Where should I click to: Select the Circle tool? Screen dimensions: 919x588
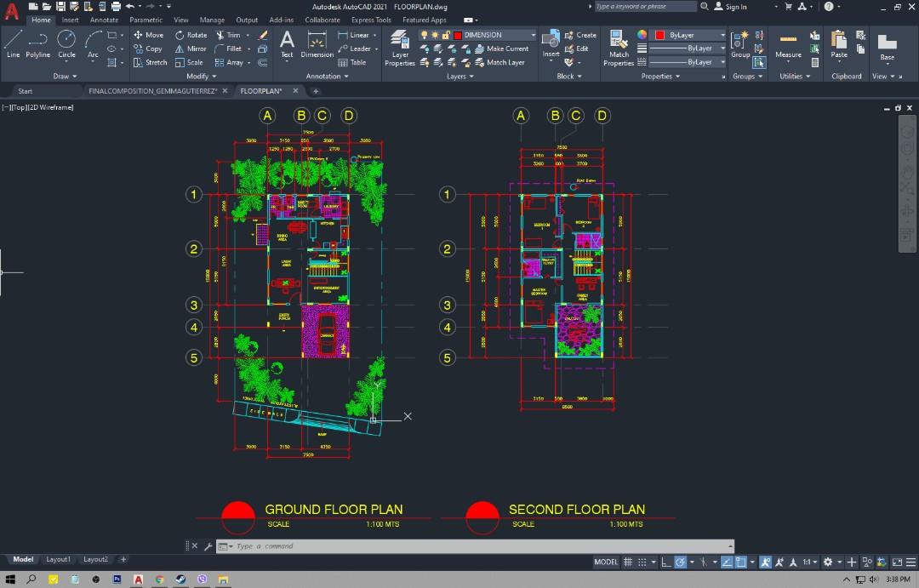[x=66, y=43]
